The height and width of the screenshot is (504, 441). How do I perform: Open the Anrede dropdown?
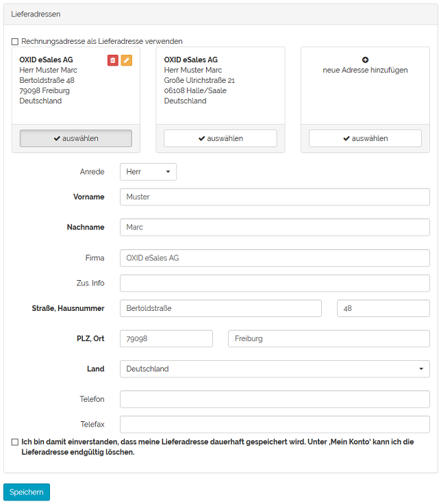(148, 172)
